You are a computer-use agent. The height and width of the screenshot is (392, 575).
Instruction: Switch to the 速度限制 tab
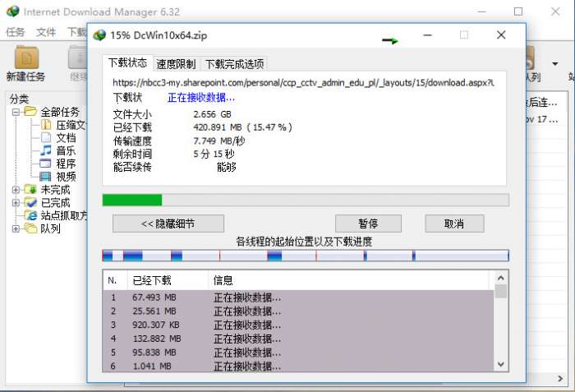coord(176,64)
